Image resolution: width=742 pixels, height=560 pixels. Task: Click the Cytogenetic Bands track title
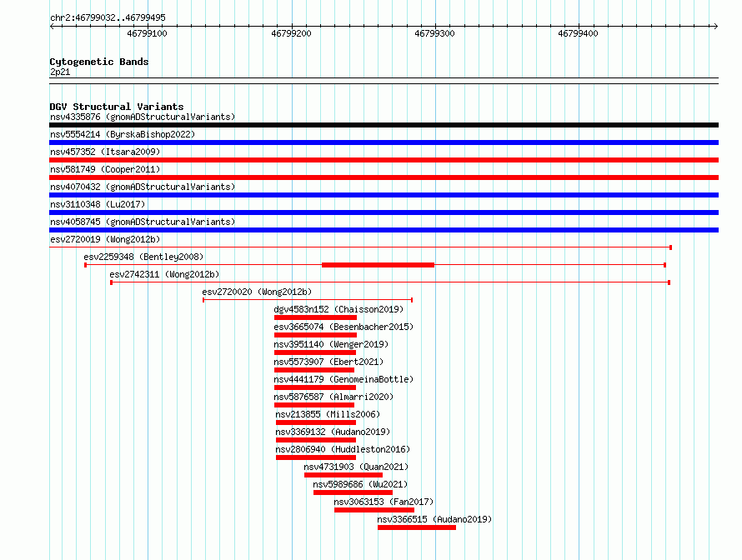click(x=99, y=62)
